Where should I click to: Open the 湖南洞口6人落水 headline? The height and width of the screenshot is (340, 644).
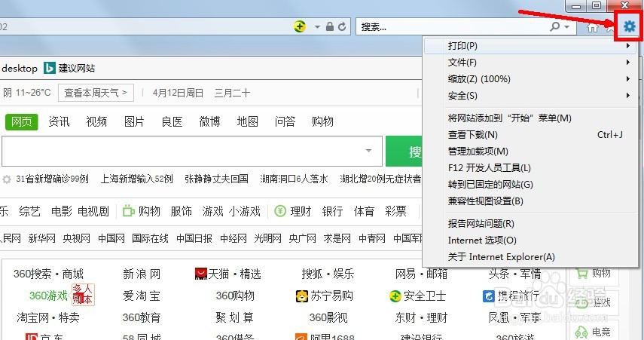(294, 179)
